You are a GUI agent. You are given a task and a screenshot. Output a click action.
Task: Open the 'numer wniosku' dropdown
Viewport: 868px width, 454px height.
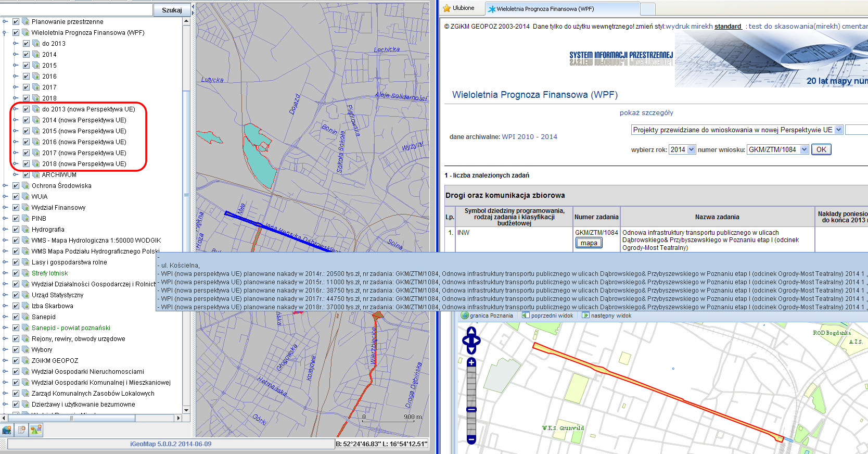click(x=777, y=150)
